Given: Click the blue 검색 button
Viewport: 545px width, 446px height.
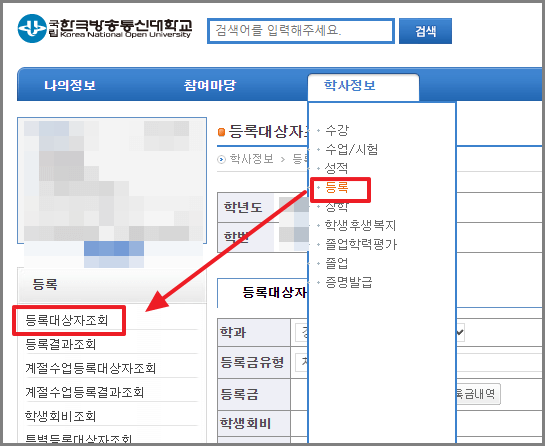Looking at the screenshot, I should click(425, 31).
